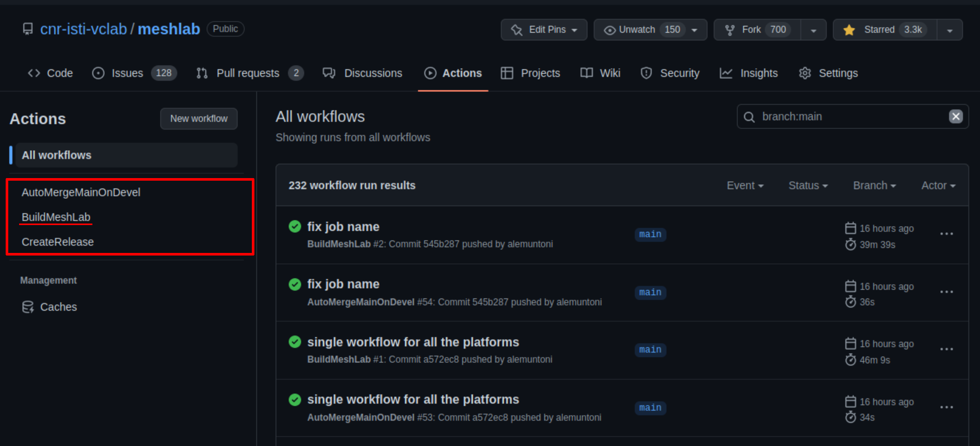This screenshot has height=446, width=980.
Task: Click stopwatch icon next to 39m 39s
Action: pyautogui.click(x=850, y=245)
